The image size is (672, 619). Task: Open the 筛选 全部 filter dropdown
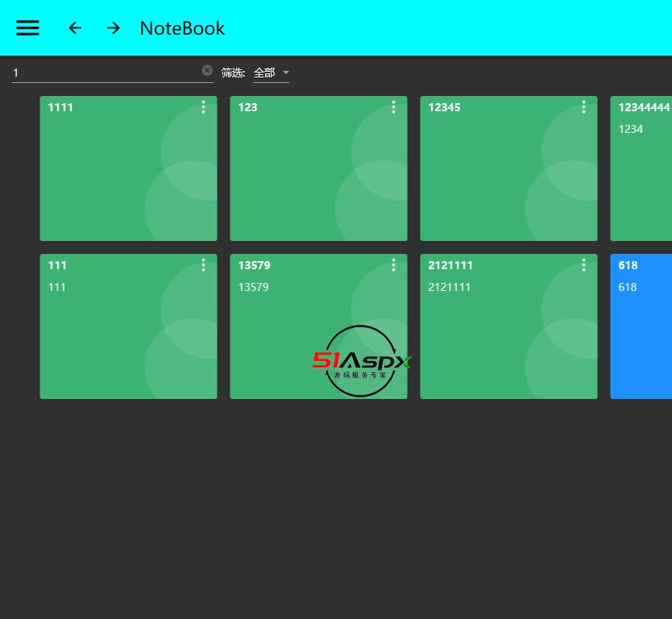[271, 73]
